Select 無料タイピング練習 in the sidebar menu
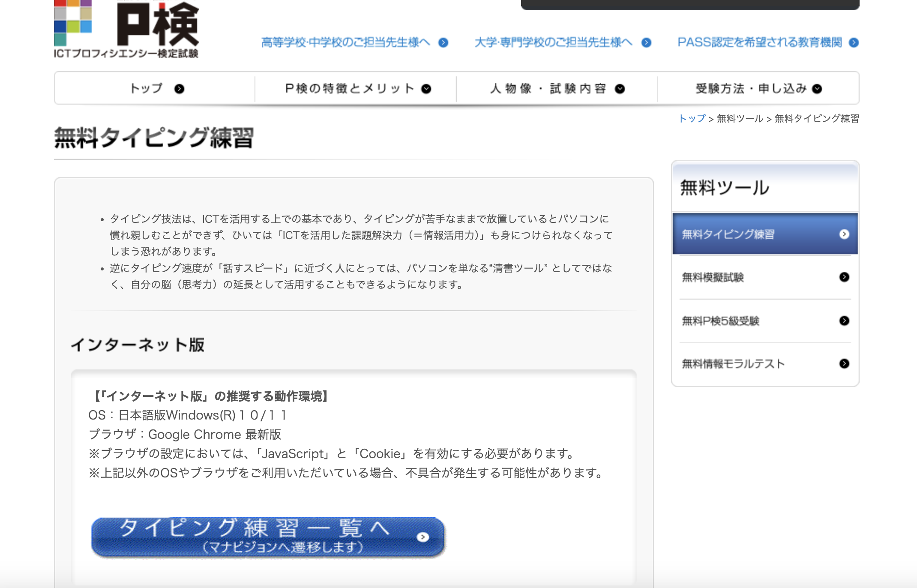 point(728,235)
